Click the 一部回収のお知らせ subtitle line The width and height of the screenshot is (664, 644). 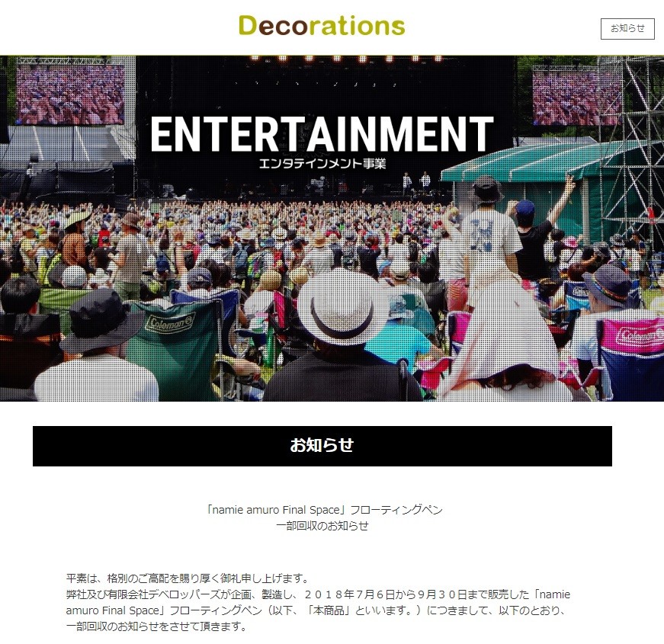click(322, 526)
